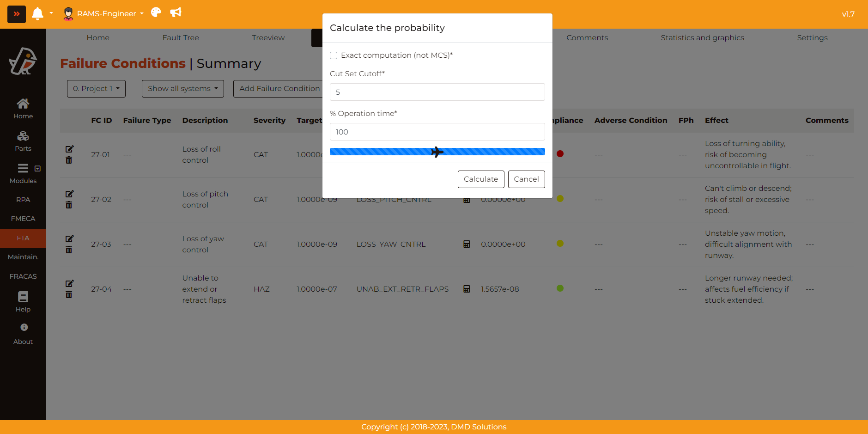Image resolution: width=868 pixels, height=434 pixels.
Task: Click the notification bell icon
Action: (38, 14)
